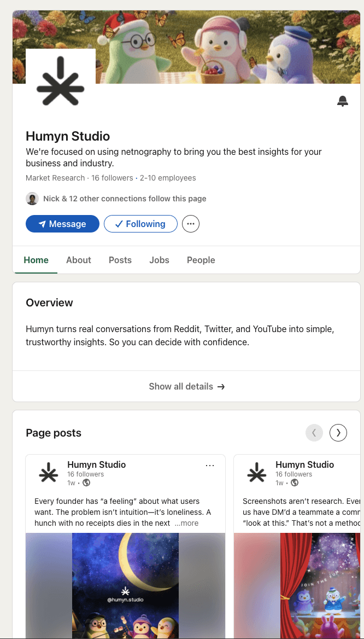
Task: Open the About tab
Action: coord(79,260)
